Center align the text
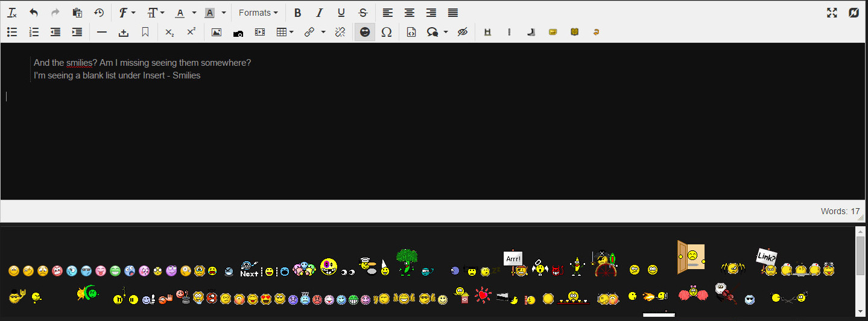This screenshot has width=868, height=321. 410,13
